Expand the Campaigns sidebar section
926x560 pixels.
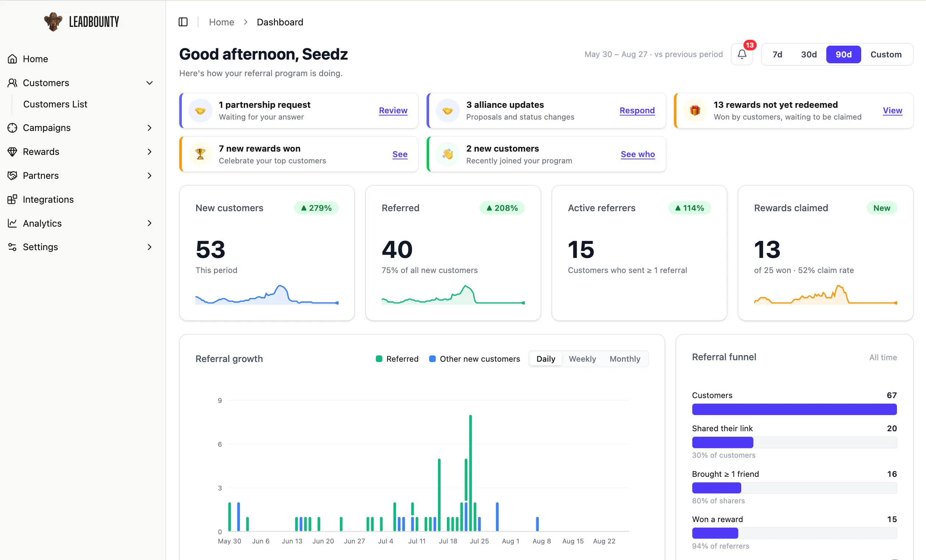tap(149, 128)
